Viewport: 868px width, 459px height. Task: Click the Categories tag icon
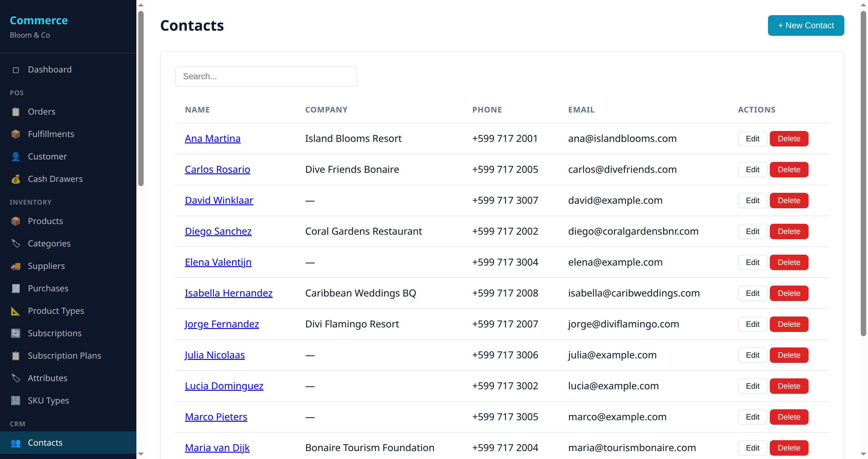click(15, 243)
